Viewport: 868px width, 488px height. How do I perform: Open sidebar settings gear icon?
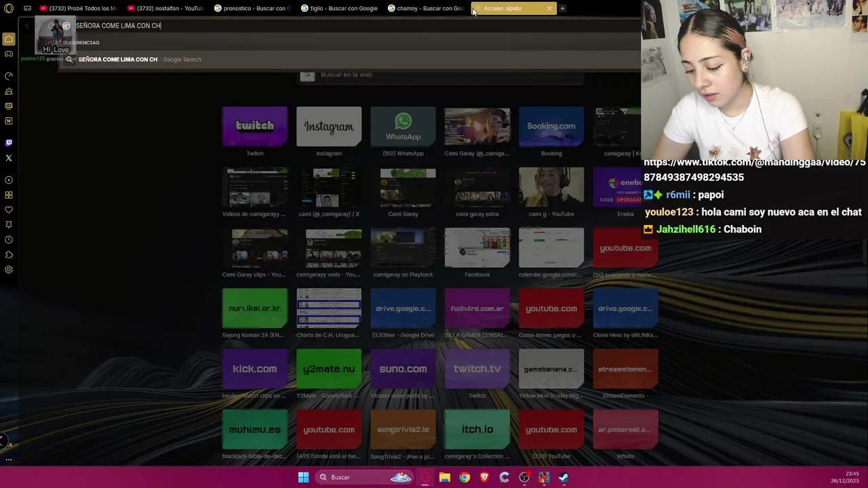point(9,270)
